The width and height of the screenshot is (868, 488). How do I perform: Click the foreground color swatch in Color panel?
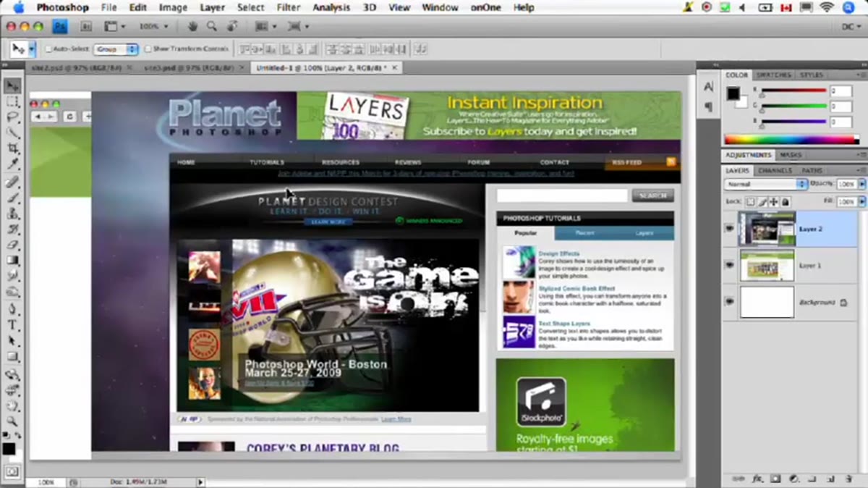[733, 93]
